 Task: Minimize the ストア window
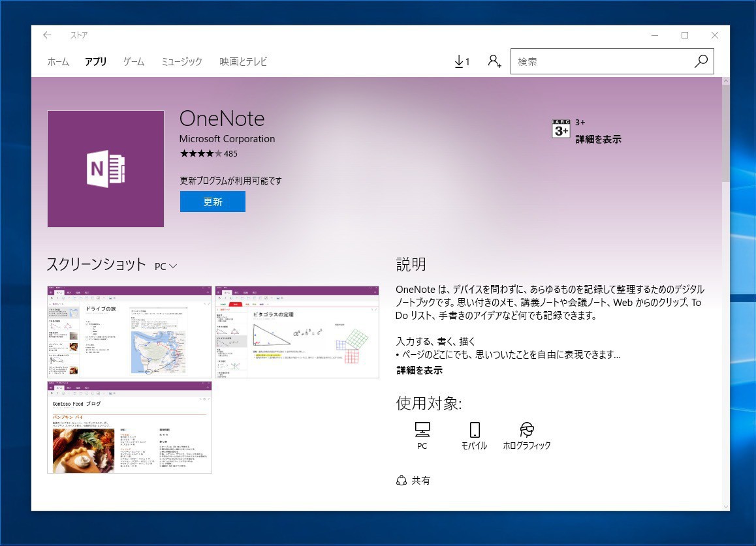655,35
